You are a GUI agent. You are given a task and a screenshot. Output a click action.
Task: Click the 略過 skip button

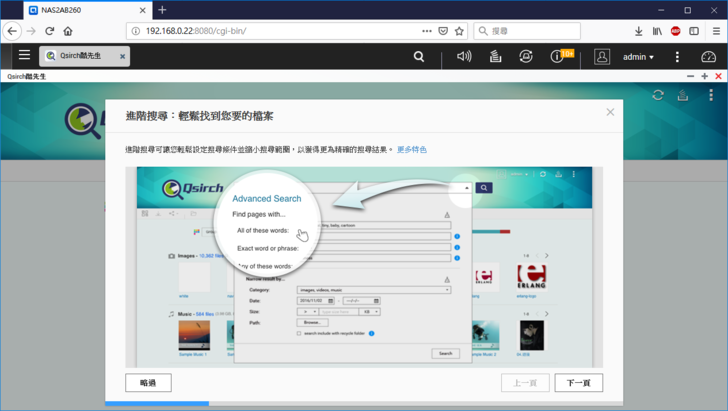tap(148, 383)
